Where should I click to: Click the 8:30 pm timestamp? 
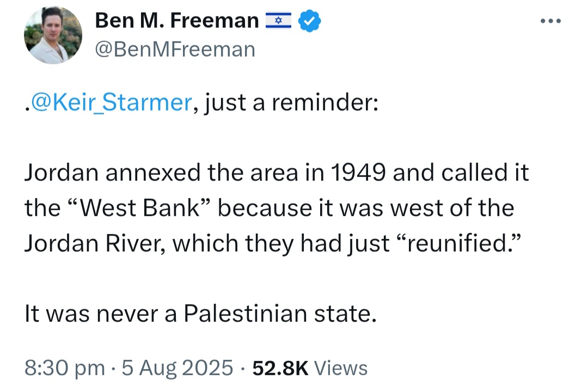coord(65,368)
